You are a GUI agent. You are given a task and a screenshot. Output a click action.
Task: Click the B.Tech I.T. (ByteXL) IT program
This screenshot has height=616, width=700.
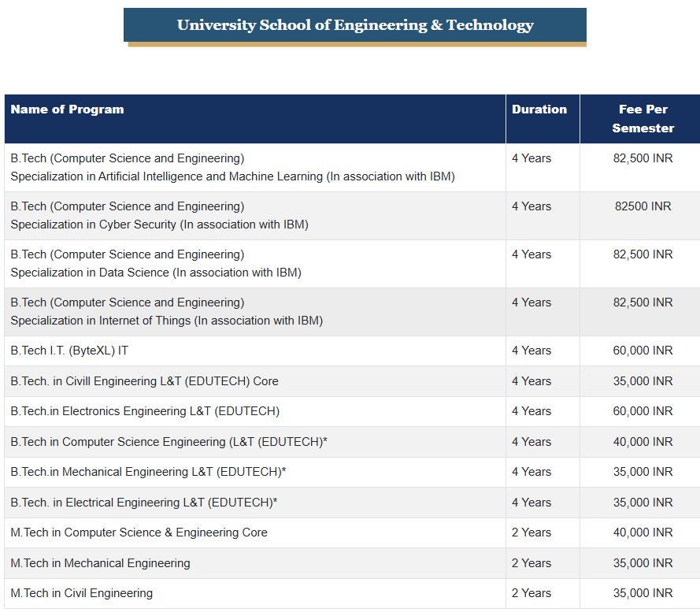(69, 351)
